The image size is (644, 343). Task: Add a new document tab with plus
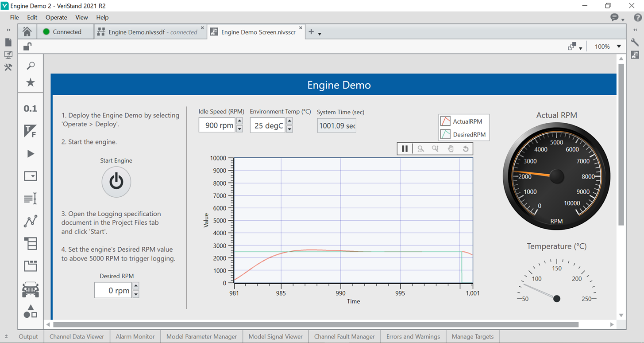click(x=311, y=31)
